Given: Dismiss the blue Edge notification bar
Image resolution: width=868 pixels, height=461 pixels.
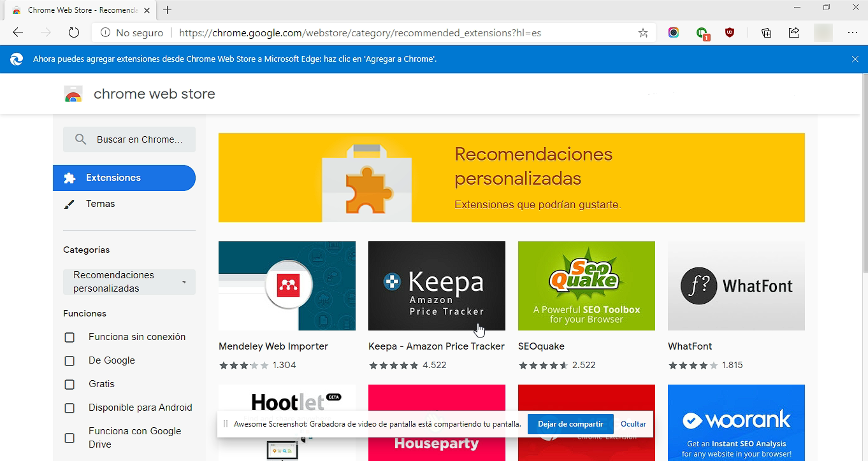Looking at the screenshot, I should click(x=855, y=59).
